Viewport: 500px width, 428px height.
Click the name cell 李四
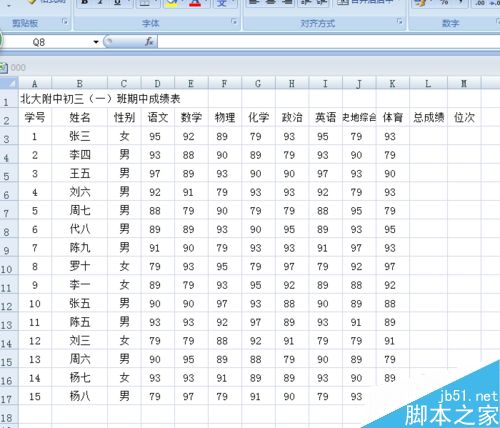point(80,155)
